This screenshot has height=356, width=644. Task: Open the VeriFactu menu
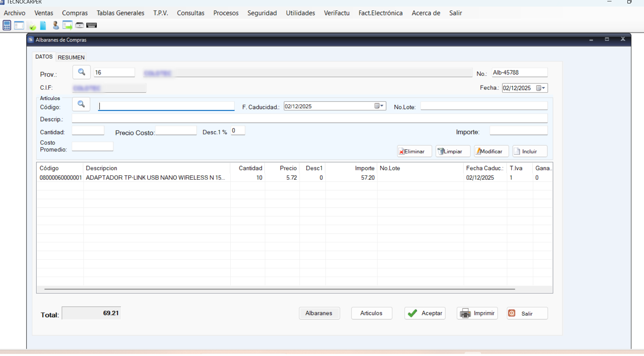point(337,13)
